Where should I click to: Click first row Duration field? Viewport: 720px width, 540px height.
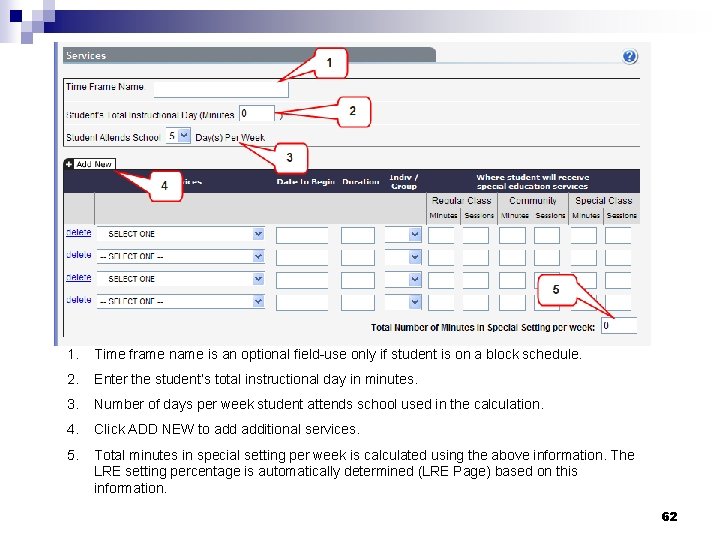click(358, 235)
